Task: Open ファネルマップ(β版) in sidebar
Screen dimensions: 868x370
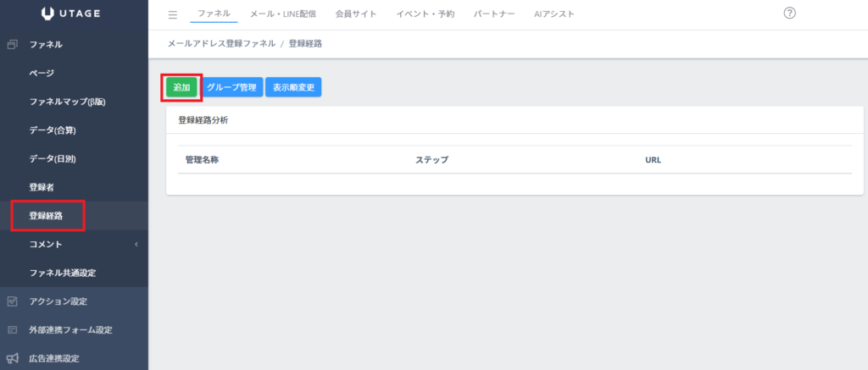Action: 67,102
